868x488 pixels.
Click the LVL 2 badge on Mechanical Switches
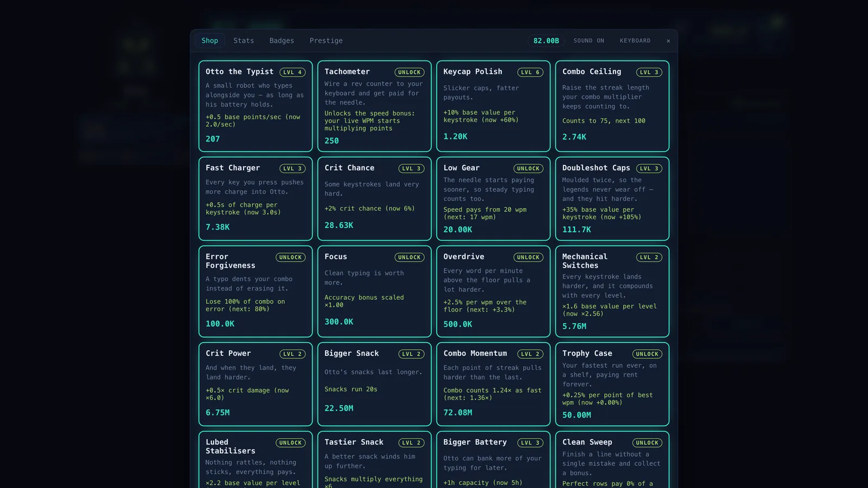(x=649, y=258)
